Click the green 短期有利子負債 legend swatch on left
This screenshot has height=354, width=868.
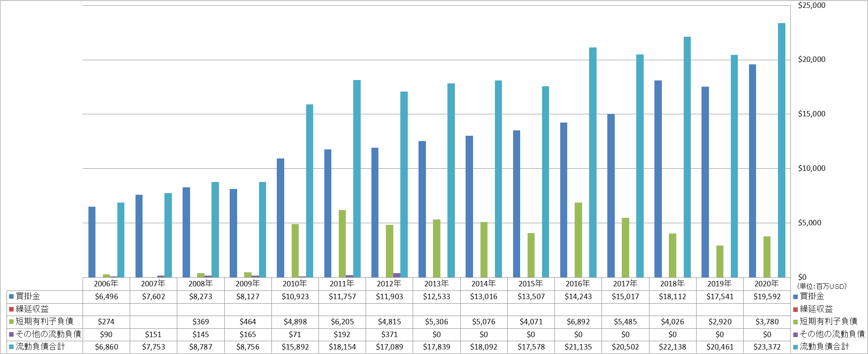[12, 321]
